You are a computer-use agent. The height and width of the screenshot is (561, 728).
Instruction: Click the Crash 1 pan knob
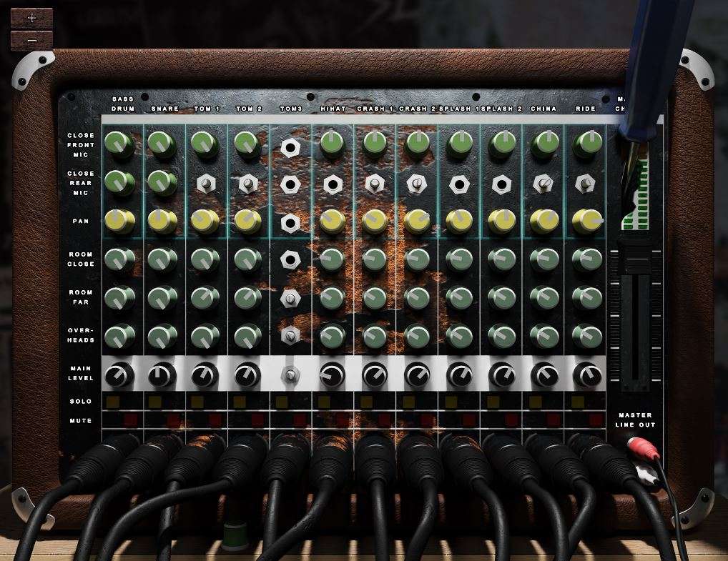click(374, 222)
